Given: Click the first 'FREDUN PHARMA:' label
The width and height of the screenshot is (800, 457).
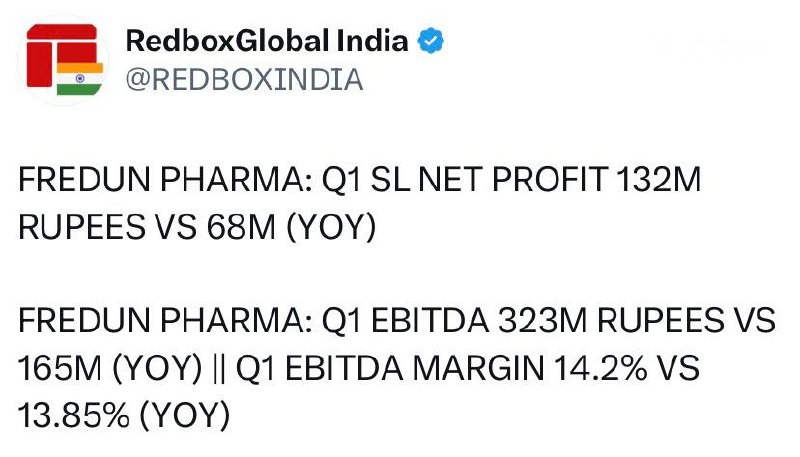Looking at the screenshot, I should (165, 180).
